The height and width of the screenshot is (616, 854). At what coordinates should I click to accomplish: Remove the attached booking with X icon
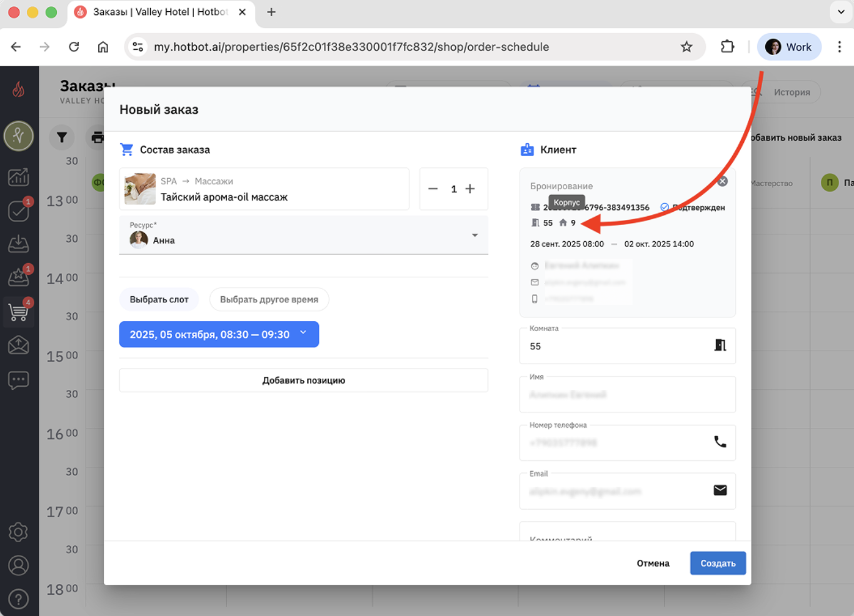[x=722, y=181]
